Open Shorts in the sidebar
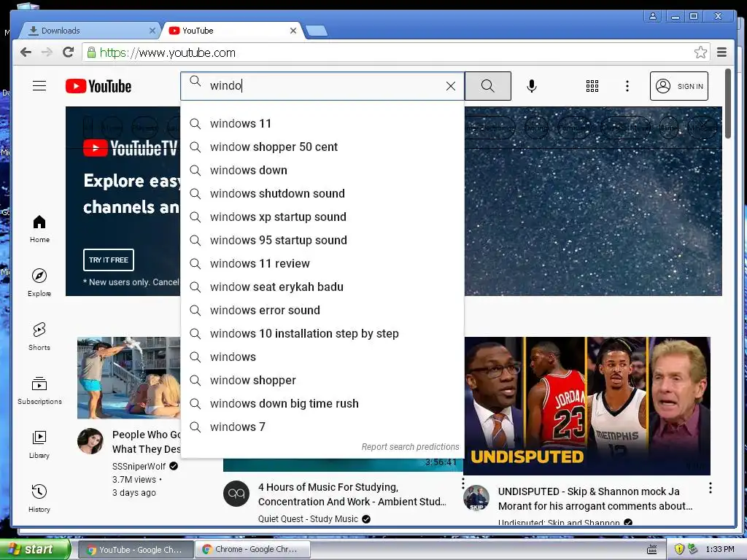This screenshot has height=560, width=747. click(39, 337)
